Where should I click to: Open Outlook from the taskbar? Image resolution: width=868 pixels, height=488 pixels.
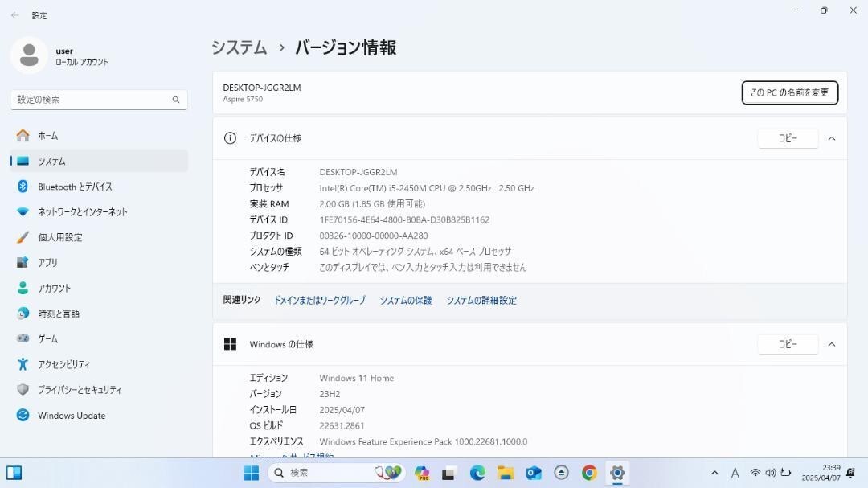tap(534, 473)
